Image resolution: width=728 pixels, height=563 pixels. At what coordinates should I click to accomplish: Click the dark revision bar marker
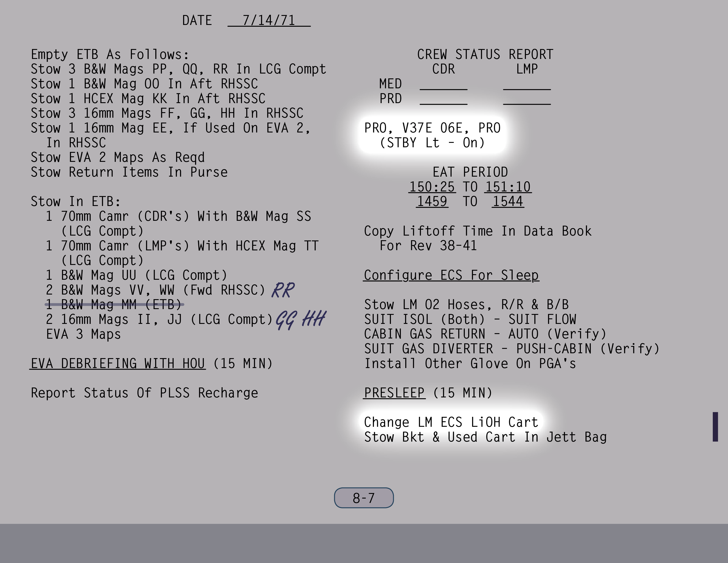715,427
